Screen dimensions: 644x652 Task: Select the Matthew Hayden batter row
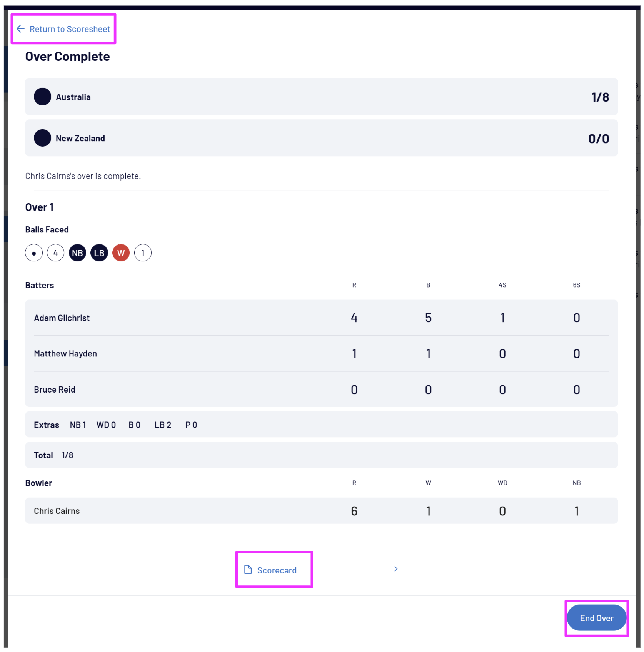click(x=321, y=354)
